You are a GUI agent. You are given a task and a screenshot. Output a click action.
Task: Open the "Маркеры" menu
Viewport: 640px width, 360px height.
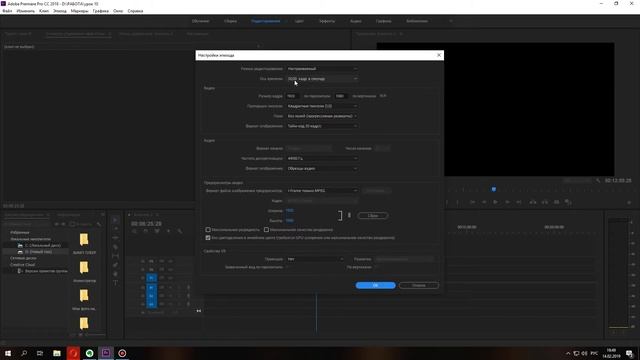coord(80,11)
